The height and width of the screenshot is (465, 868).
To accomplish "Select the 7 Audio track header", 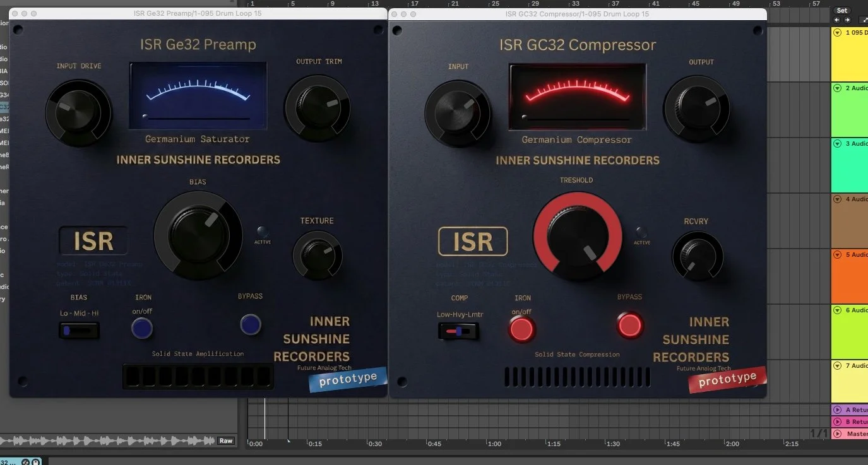I will [850, 380].
